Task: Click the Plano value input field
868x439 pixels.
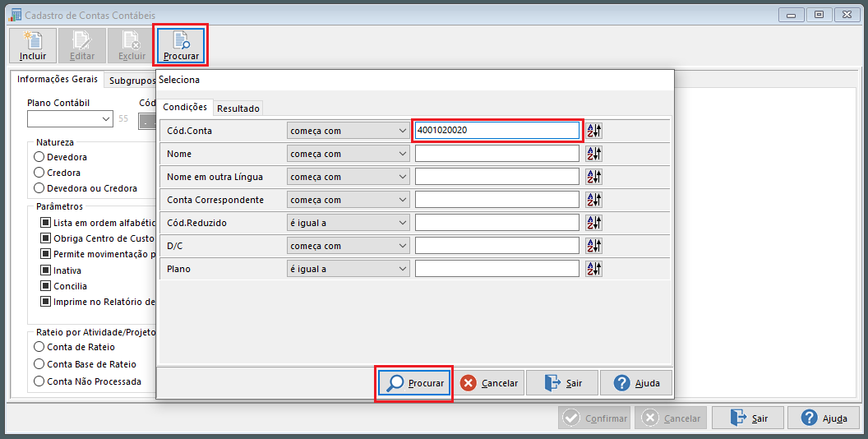Action: 497,269
